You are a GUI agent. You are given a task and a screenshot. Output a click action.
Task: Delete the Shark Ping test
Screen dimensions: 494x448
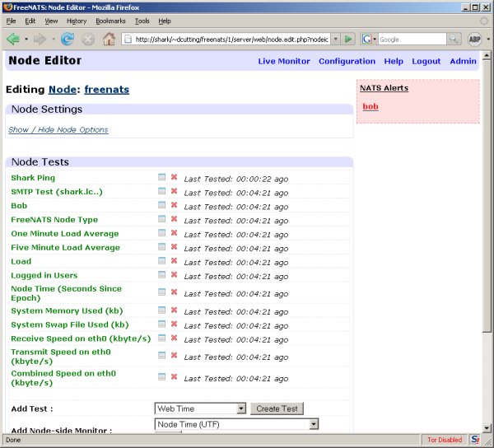(174, 177)
